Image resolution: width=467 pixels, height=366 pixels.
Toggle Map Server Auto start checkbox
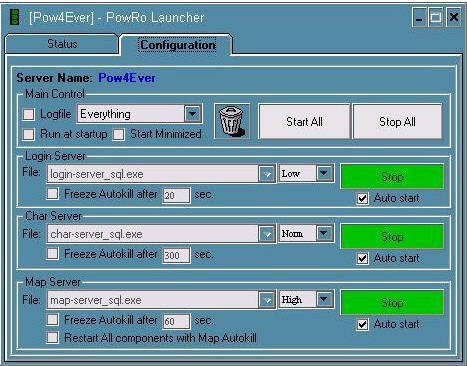pyautogui.click(x=363, y=325)
